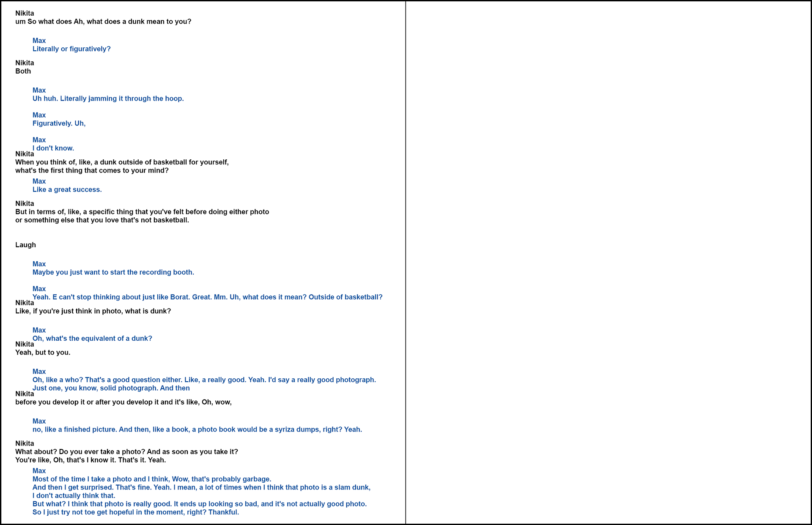Click 'You're like, Oh, that's I know it. That's it. Yeah.'
Image resolution: width=812 pixels, height=525 pixels.
click(91, 460)
